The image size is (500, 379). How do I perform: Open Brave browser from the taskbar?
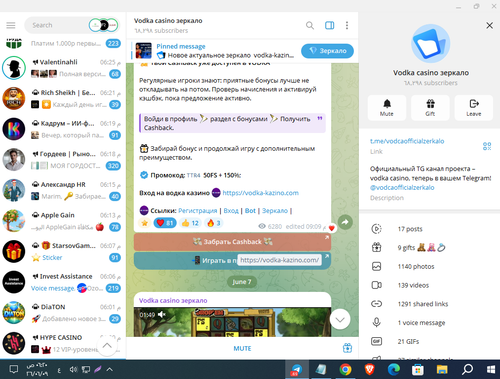369,369
